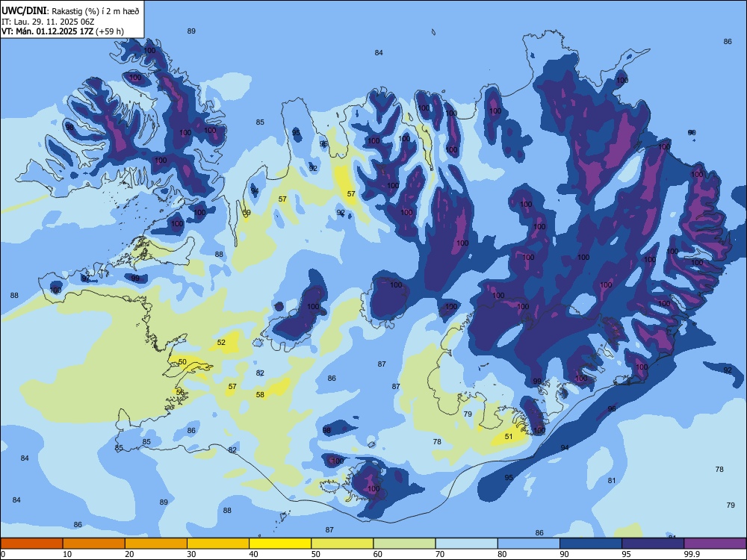Click the humidity value '97' on the map

(x=85, y=278)
